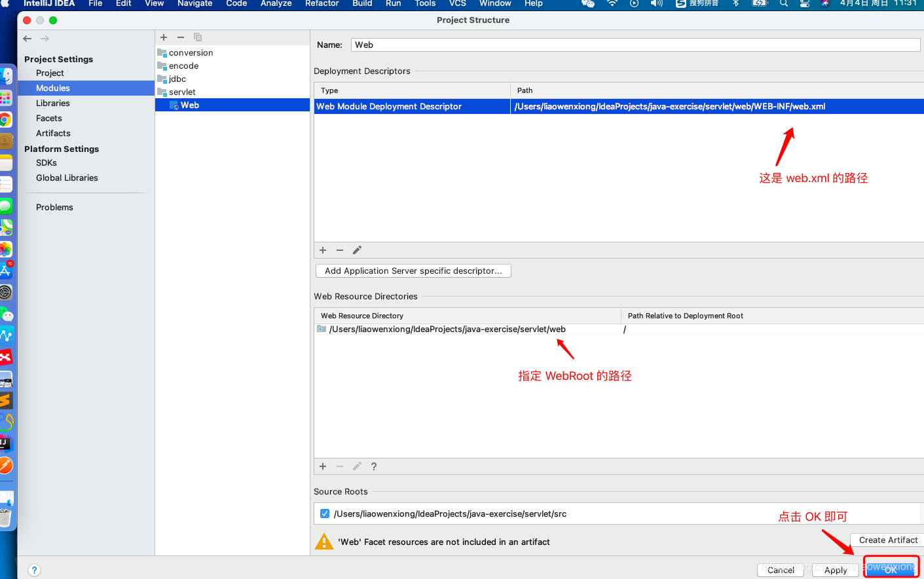The width and height of the screenshot is (924, 579).
Task: Open the dialog help question mark button
Action: [x=35, y=570]
